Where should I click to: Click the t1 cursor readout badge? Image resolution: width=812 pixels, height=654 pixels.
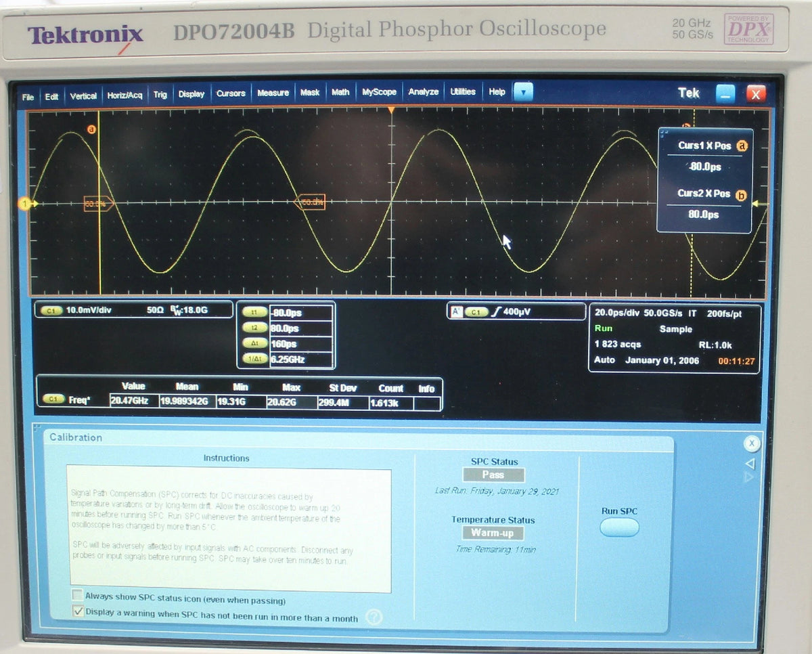254,312
